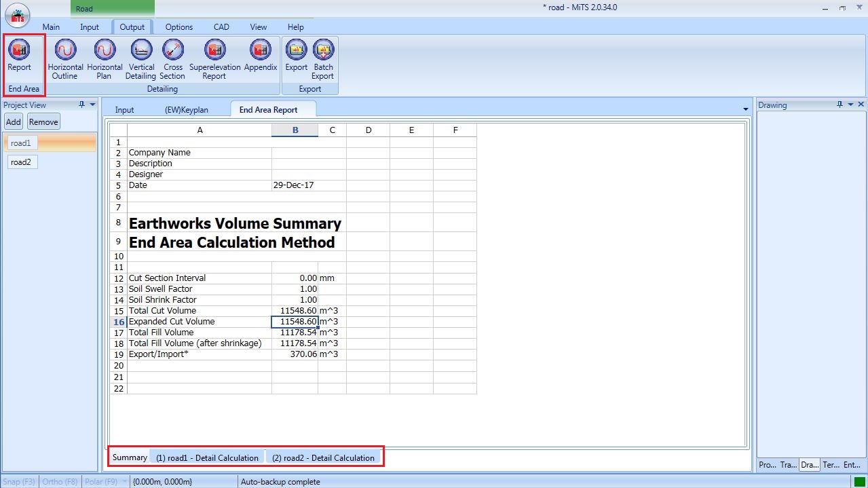Switch to the (EW)Keyplan document tab
The height and width of the screenshot is (488, 868).
pyautogui.click(x=187, y=109)
